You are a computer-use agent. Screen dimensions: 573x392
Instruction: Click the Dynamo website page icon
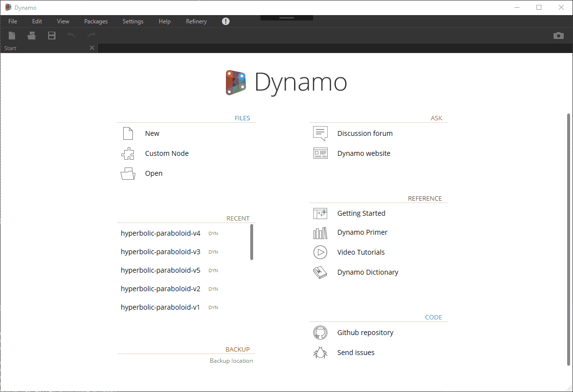click(x=320, y=153)
